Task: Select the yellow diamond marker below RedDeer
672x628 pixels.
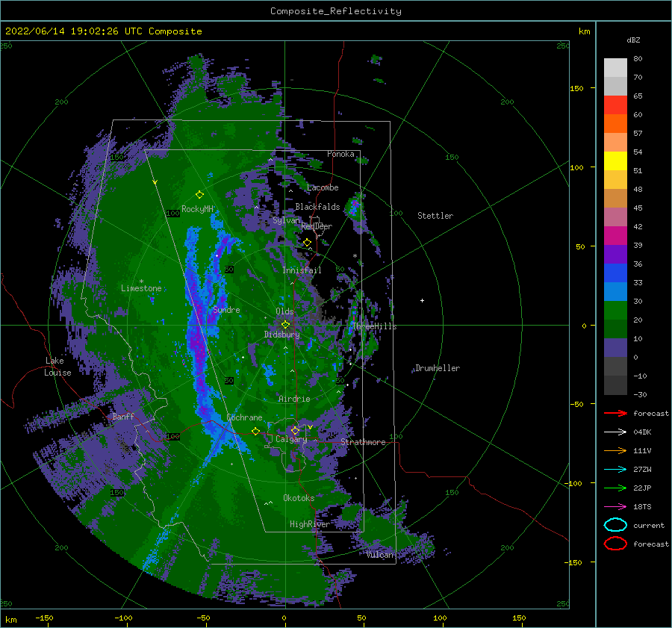Action: [x=308, y=243]
